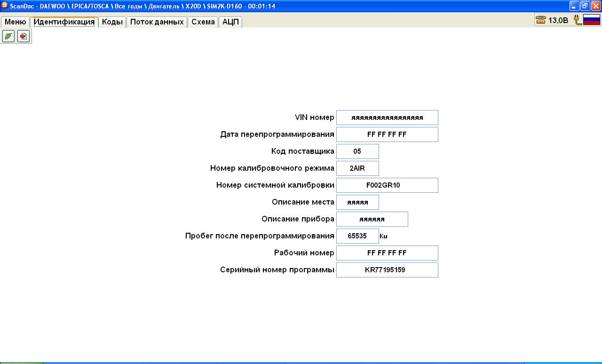Image resolution: width=602 pixels, height=364 pixels.
Task: Open the Меню tab
Action: pos(16,22)
